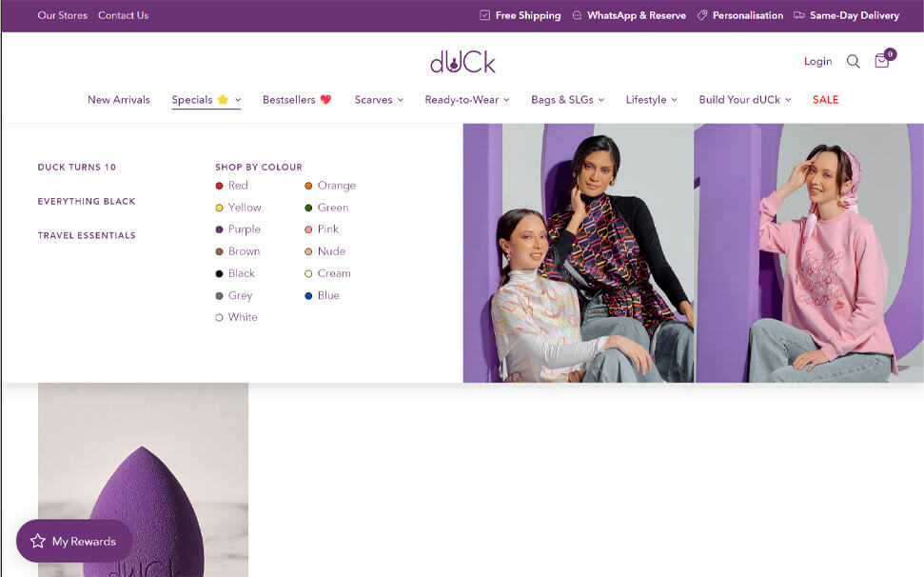Click the Free Shipping checkmark icon

(x=484, y=15)
